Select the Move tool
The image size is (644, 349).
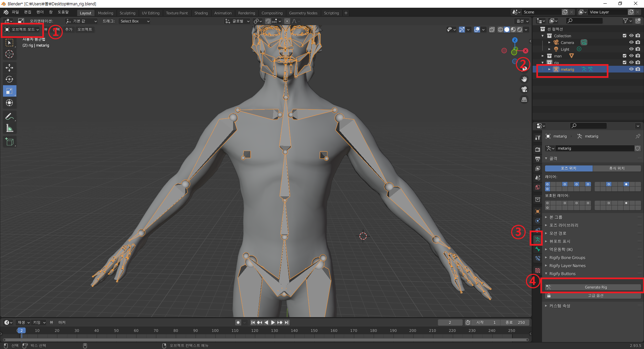[x=9, y=68]
